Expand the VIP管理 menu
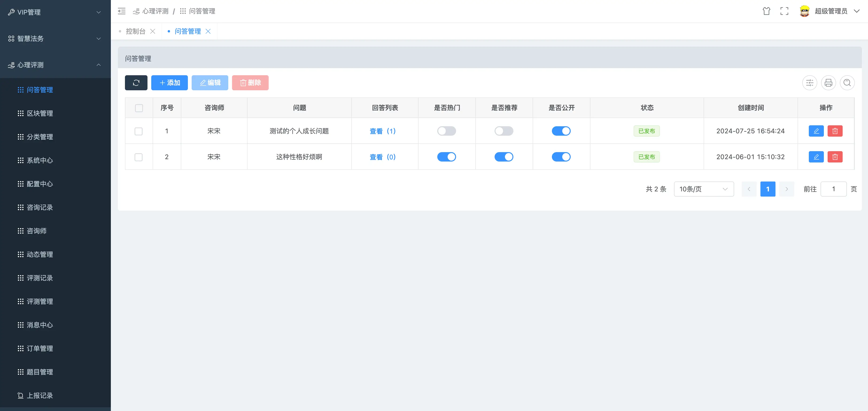 click(55, 12)
